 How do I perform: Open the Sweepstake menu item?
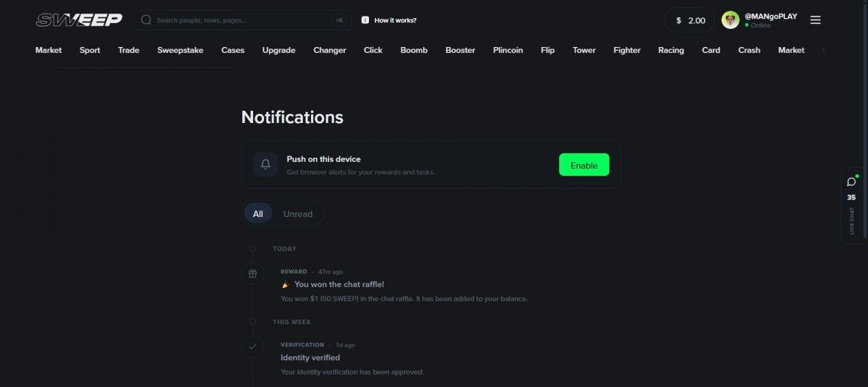pyautogui.click(x=180, y=50)
